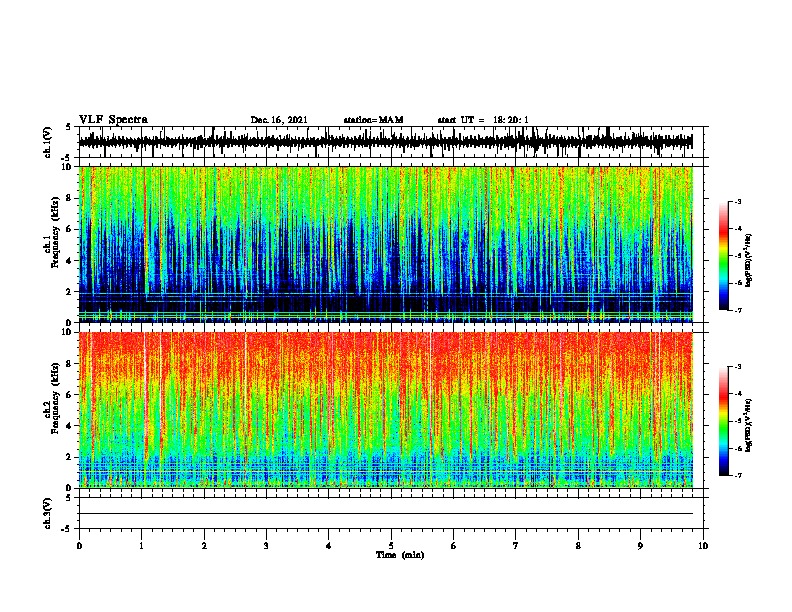792x612 pixels.
Task: Click time axis tick label "0"
Action: (x=79, y=546)
